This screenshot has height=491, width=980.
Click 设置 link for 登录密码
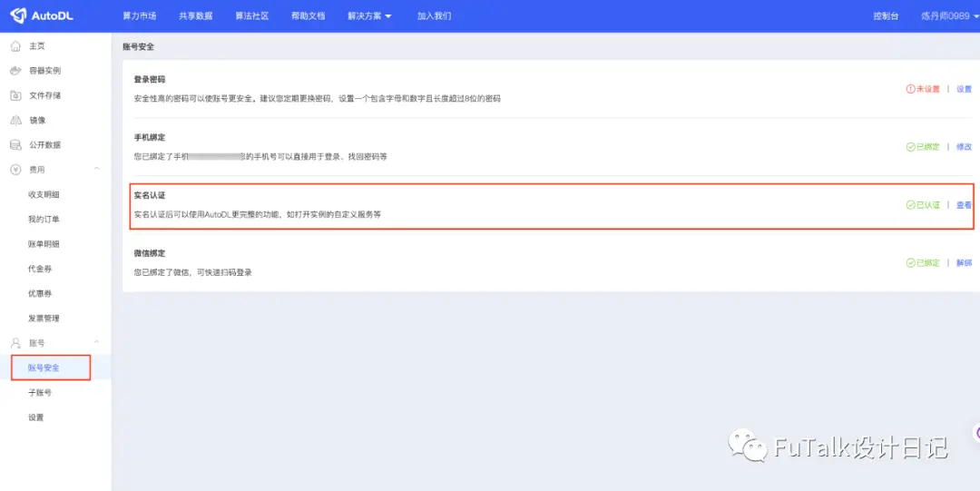point(964,90)
